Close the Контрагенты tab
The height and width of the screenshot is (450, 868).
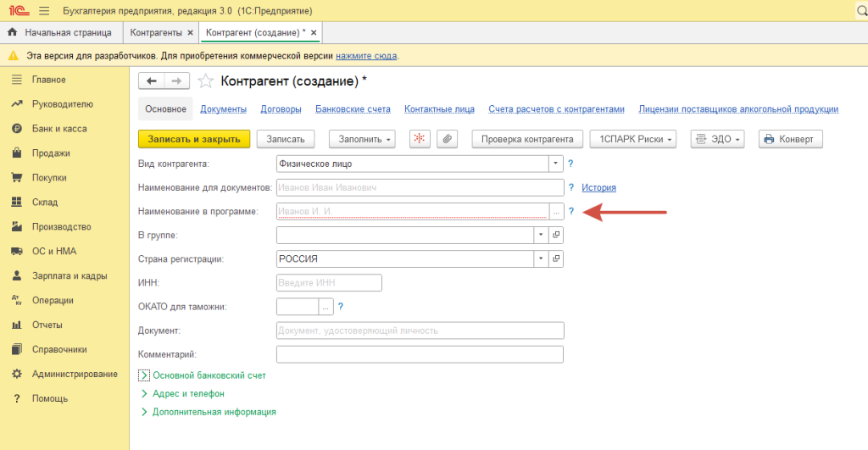click(x=190, y=32)
